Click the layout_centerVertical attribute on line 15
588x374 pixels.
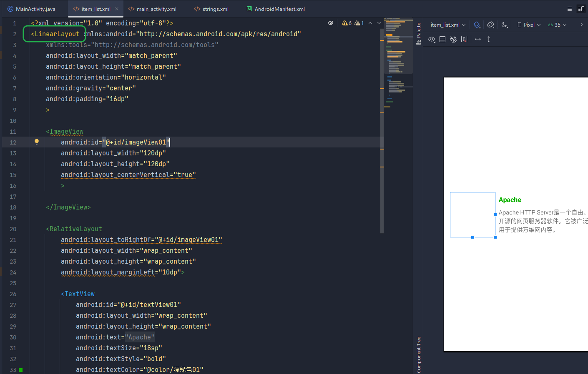pos(128,175)
